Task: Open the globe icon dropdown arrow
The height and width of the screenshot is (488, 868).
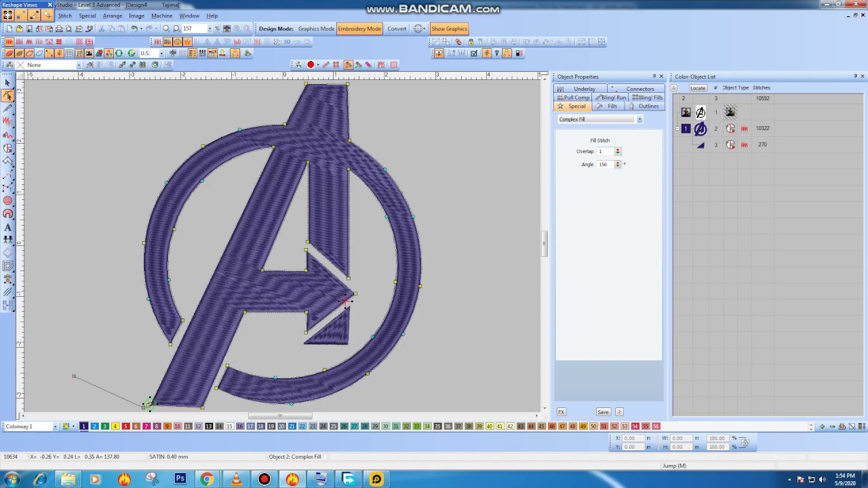Action: pos(425,28)
